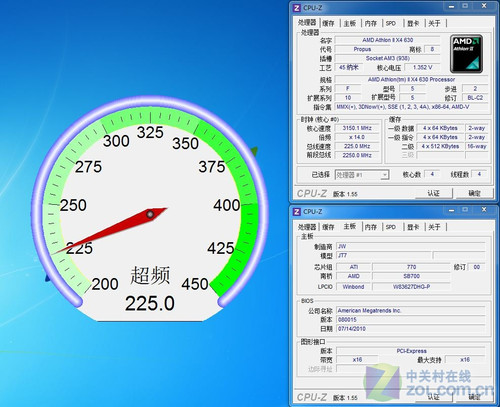Image resolution: width=500 pixels, height=407 pixels.
Task: Switch to 处理器 tab in bottom CPU-Z window
Action: point(307,227)
